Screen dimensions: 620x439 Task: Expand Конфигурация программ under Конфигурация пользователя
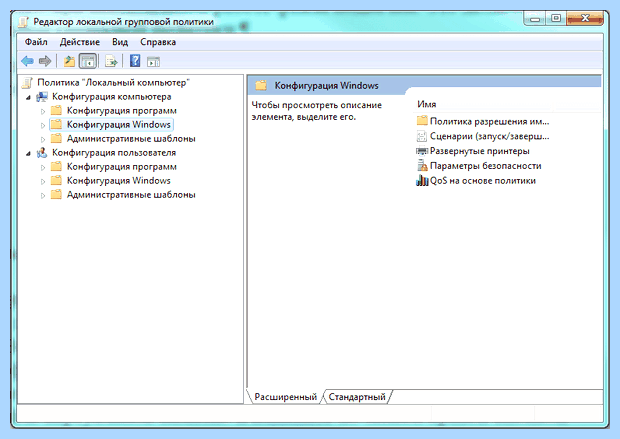point(43,167)
